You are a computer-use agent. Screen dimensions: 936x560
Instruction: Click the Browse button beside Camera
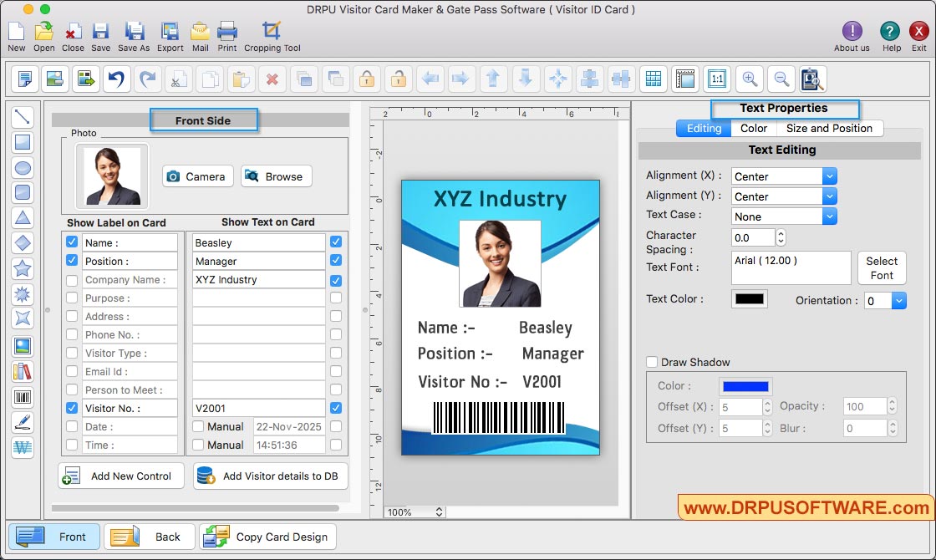pos(276,176)
